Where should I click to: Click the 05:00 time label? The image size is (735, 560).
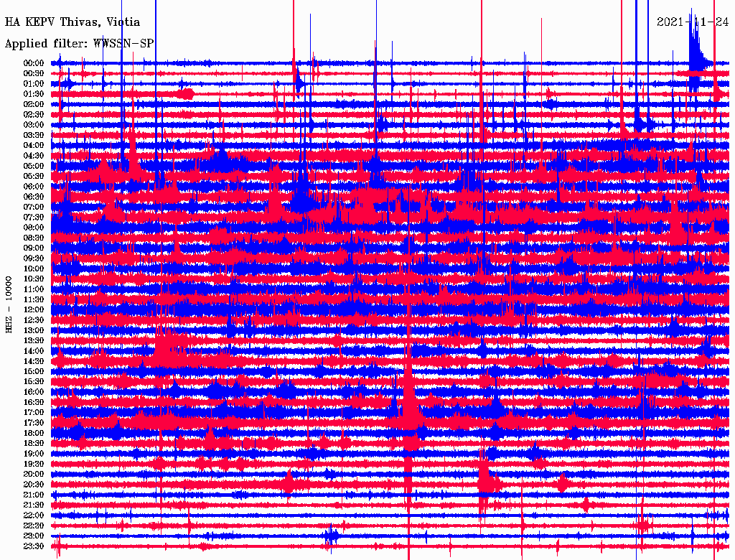34,166
